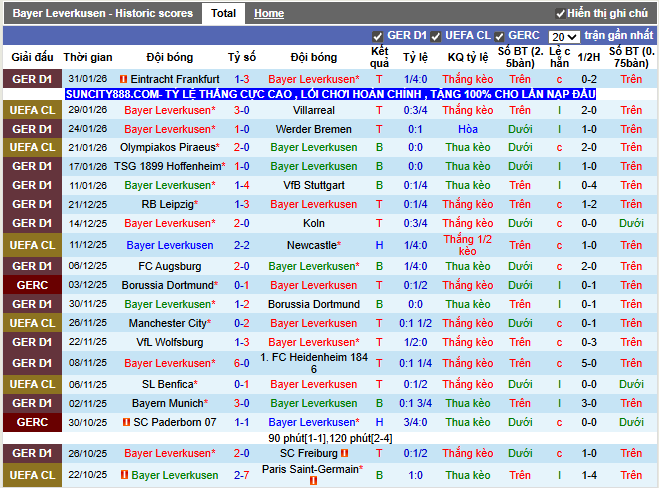This screenshot has height=488, width=659.
Task: Open Koln team link
Action: [314, 223]
